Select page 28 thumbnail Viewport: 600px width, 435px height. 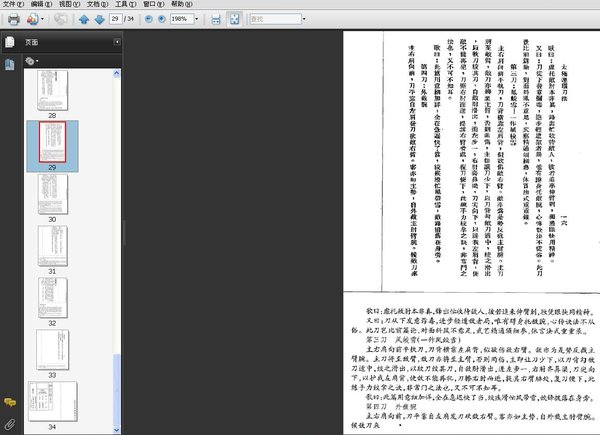(x=52, y=91)
